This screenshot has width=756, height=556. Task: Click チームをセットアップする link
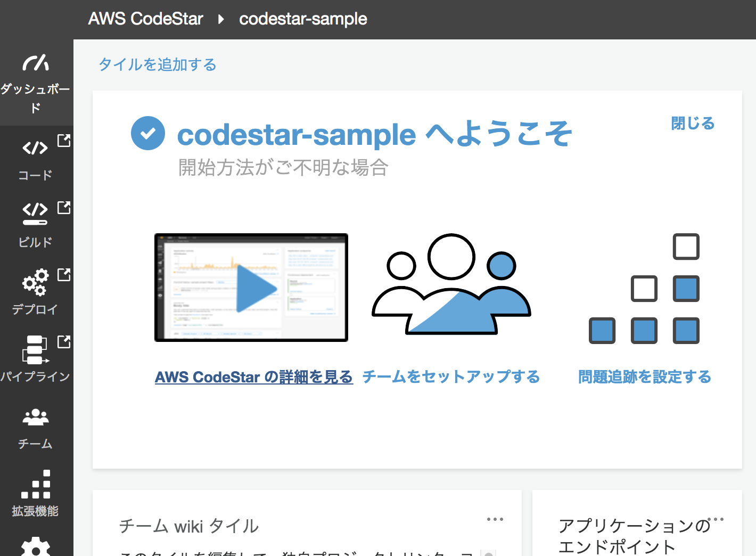tap(451, 377)
